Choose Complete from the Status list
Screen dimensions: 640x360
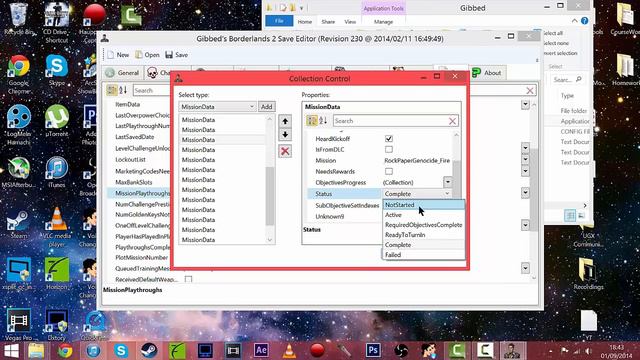(424, 245)
